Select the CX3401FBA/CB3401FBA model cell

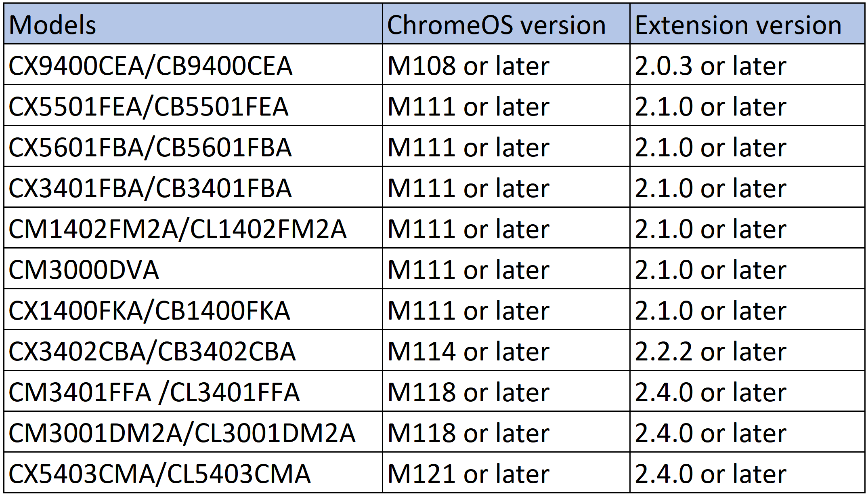(193, 187)
